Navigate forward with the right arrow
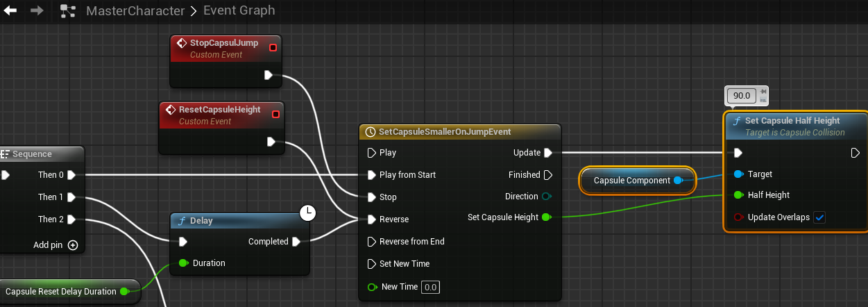This screenshot has width=868, height=307. pyautogui.click(x=37, y=10)
